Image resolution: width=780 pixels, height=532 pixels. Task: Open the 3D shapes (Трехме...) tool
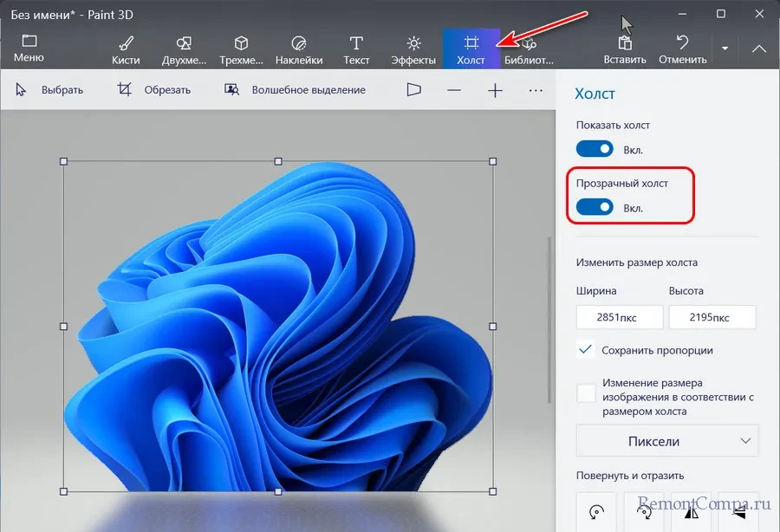tap(242, 49)
